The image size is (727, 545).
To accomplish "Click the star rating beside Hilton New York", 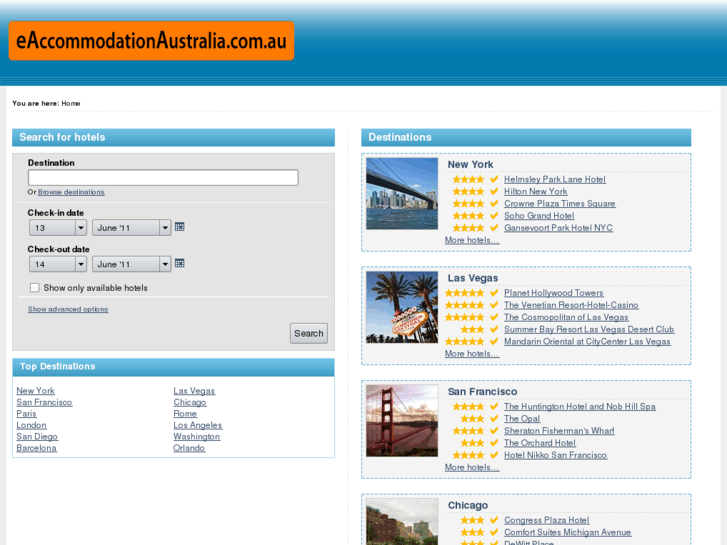I will (468, 191).
